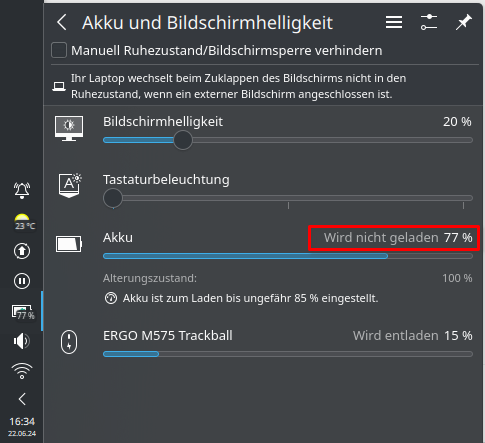Click the 'Tastaturbeleuchtung' label
Viewport: 485px width, 443px height.
166,180
